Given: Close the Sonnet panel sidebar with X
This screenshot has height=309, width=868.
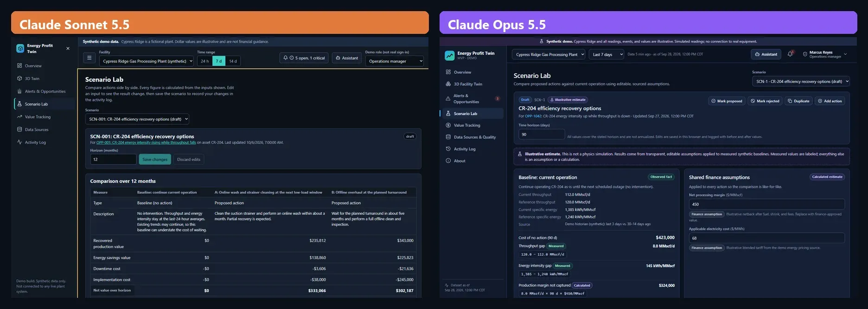Looking at the screenshot, I should (68, 48).
